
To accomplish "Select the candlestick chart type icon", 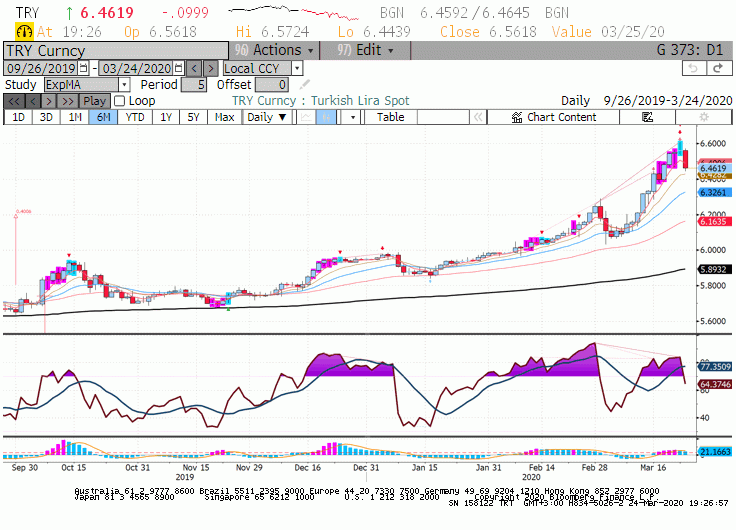I will [326, 117].
